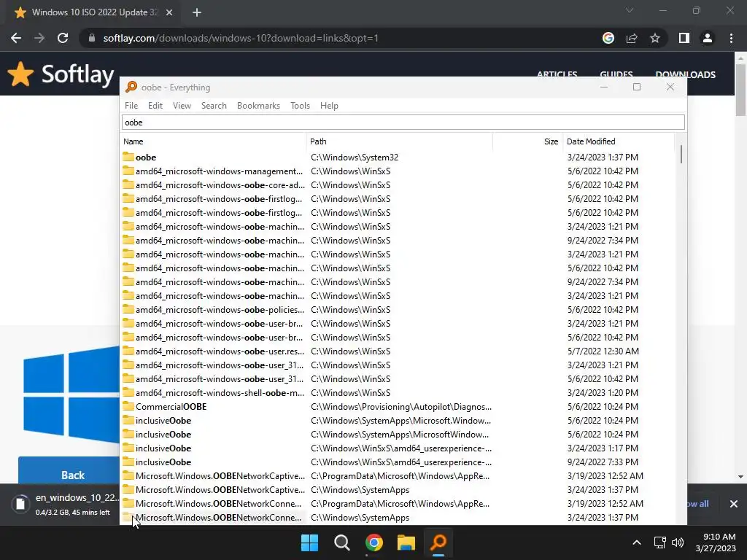Click the oobe folder icon in System32 row
The width and height of the screenshot is (747, 560).
(128, 157)
